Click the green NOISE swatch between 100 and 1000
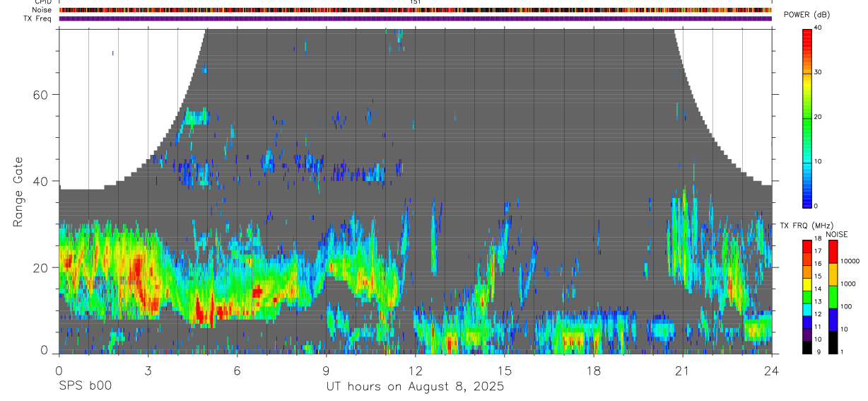This screenshot has height=401, width=868. [833, 296]
